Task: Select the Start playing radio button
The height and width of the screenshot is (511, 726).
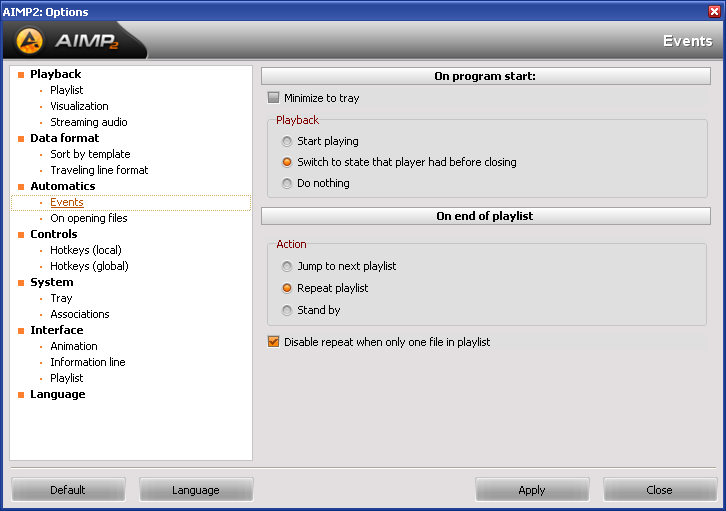Action: (287, 141)
